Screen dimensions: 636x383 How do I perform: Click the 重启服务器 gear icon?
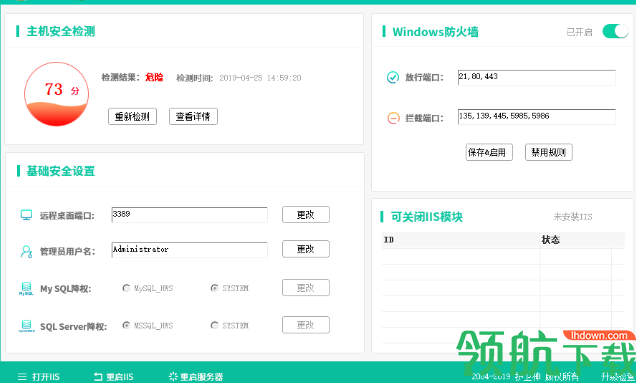click(173, 377)
